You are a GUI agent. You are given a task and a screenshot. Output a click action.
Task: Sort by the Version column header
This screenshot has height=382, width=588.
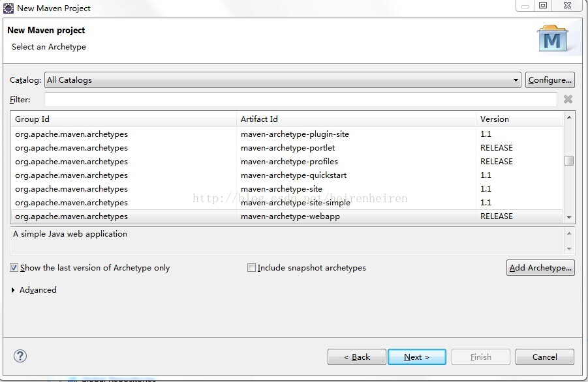(x=519, y=119)
